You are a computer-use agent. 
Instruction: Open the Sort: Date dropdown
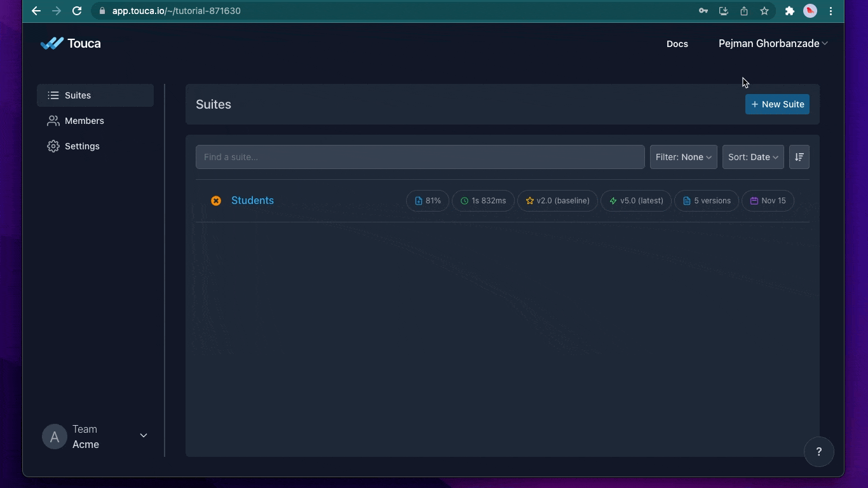coord(753,157)
